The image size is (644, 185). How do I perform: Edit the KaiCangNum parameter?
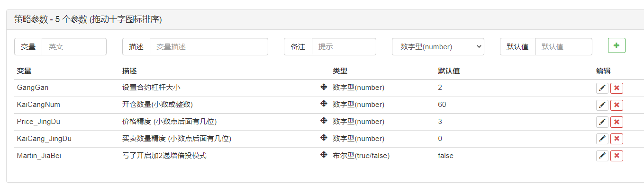[602, 105]
